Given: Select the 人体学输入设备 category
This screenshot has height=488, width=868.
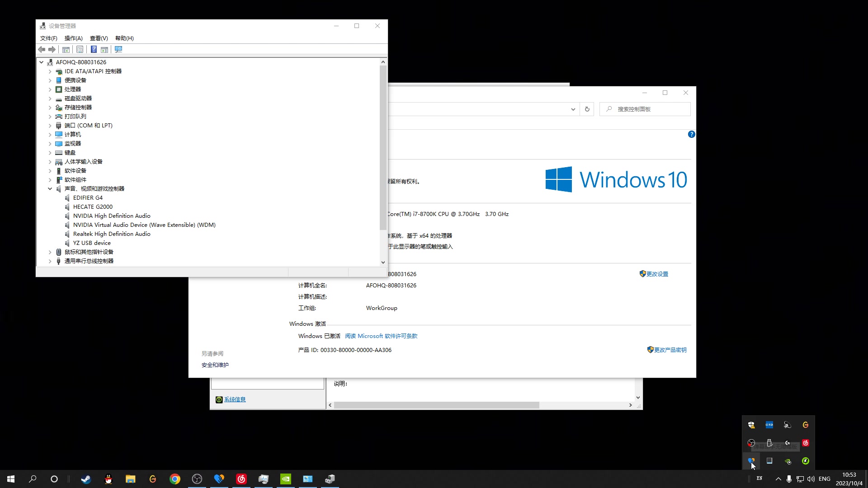Looking at the screenshot, I should [83, 162].
